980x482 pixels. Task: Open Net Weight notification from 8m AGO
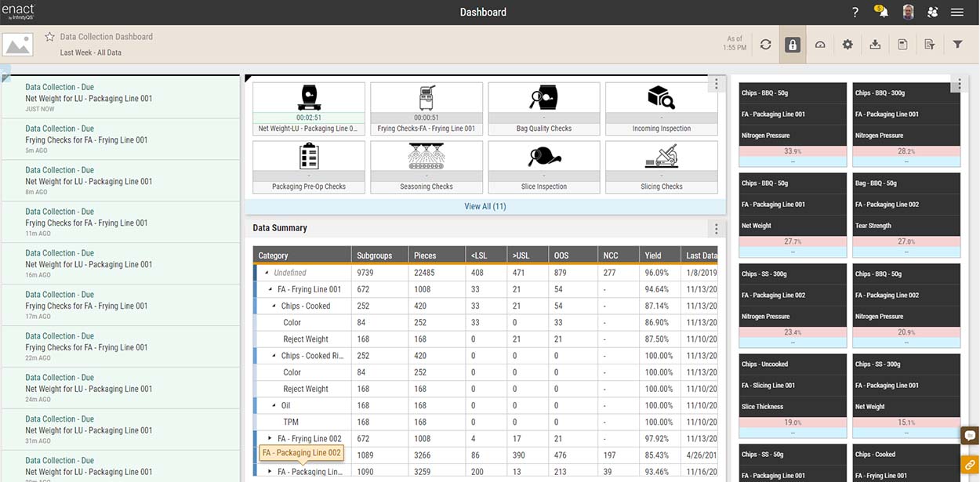tap(120, 181)
